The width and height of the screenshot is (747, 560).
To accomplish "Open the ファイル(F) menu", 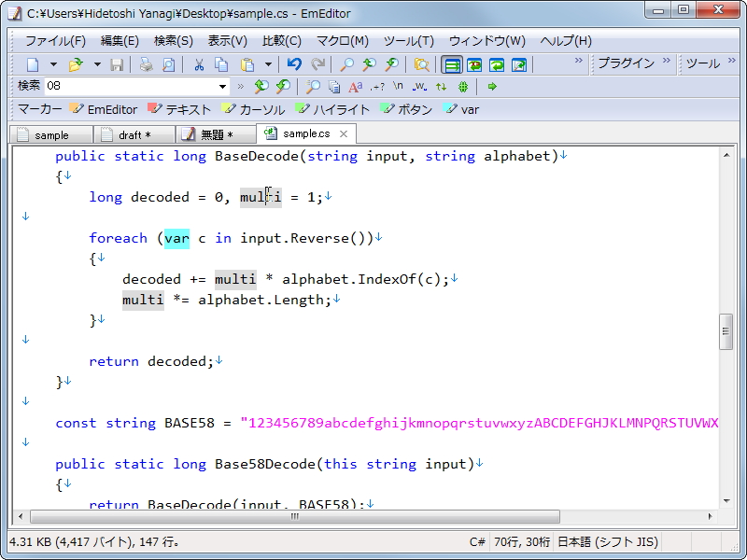I will coord(55,41).
